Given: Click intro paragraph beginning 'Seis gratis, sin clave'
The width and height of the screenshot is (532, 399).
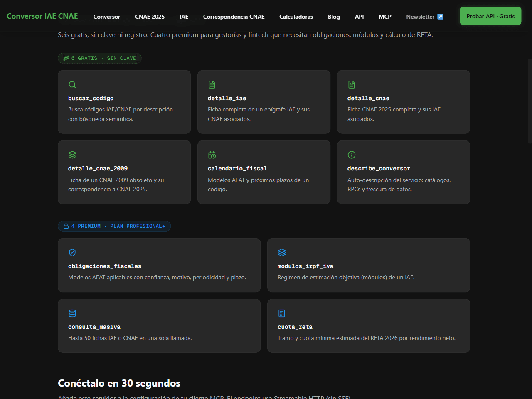Looking at the screenshot, I should 245,35.
